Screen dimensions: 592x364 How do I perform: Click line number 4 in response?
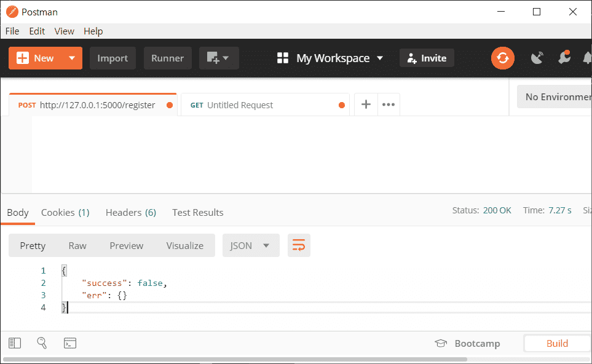(44, 307)
